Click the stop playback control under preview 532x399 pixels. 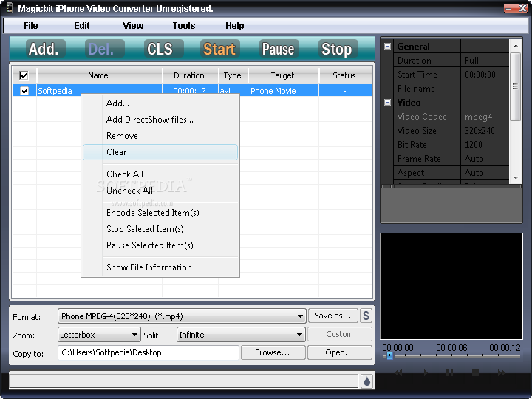pos(475,373)
